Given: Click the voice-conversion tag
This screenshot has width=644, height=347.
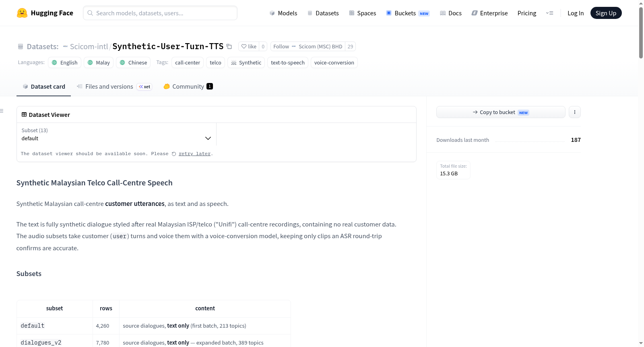Looking at the screenshot, I should coord(334,62).
